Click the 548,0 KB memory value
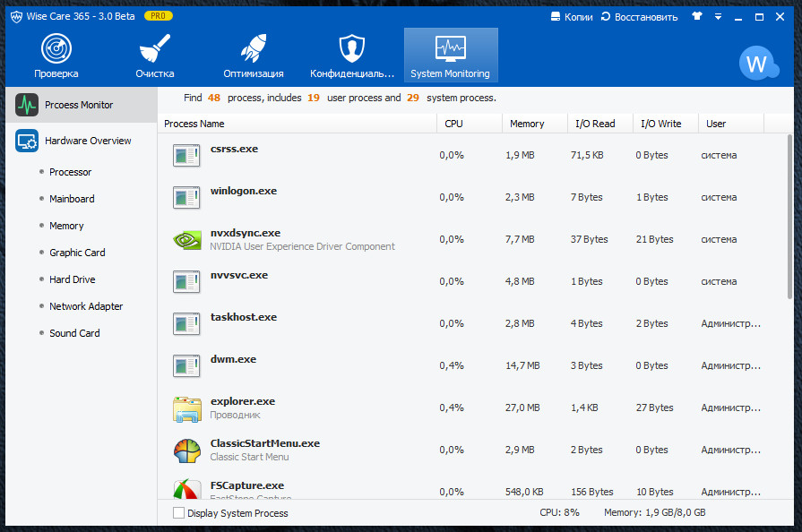The width and height of the screenshot is (802, 532). (x=524, y=492)
